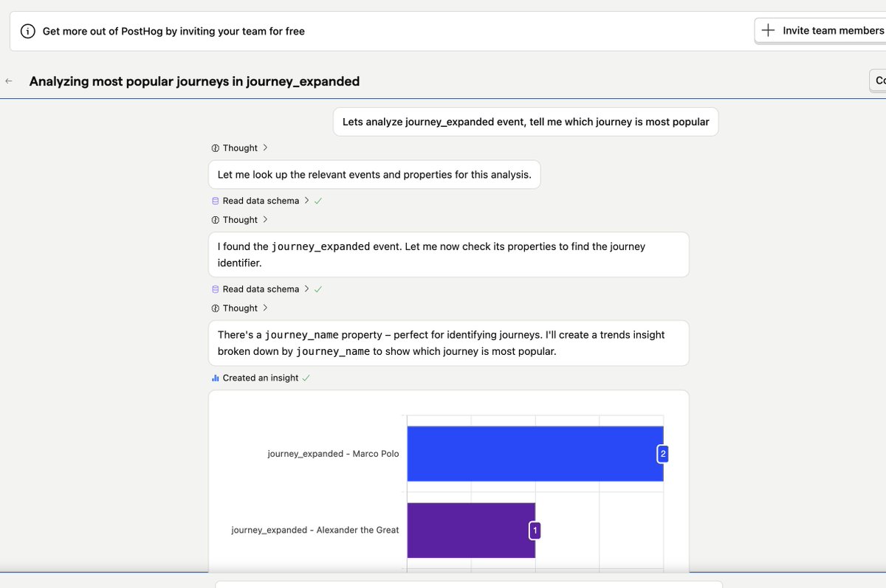Click the Created an insight label
This screenshot has height=588, width=886.
click(x=261, y=378)
